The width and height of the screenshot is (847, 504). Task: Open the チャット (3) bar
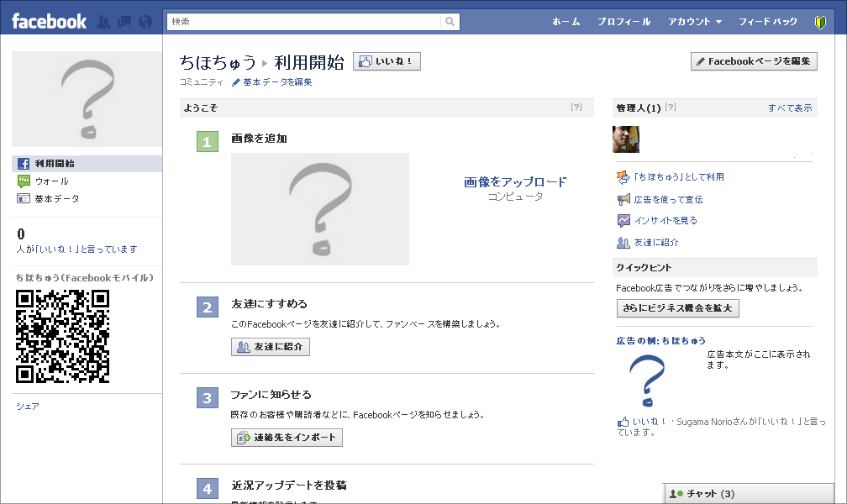749,494
